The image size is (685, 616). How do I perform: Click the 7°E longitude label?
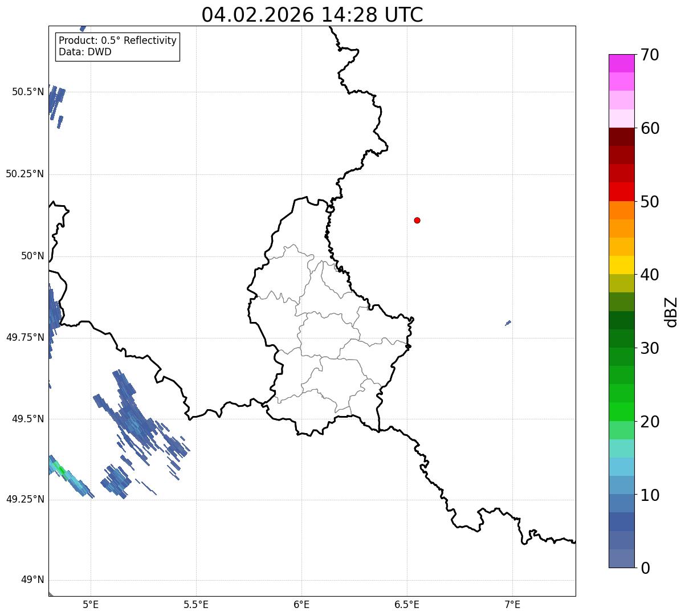click(x=512, y=605)
